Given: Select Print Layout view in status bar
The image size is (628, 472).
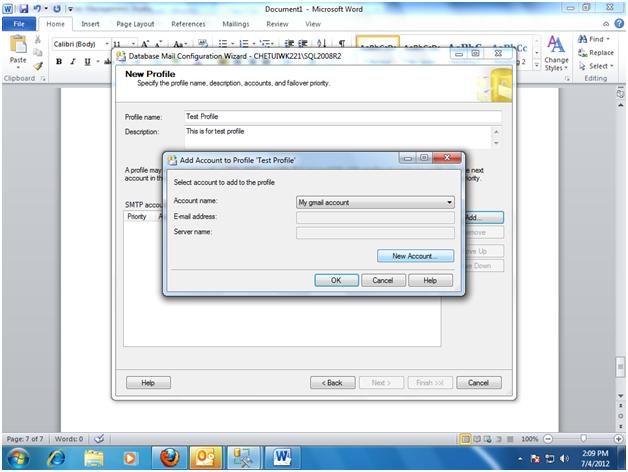Looking at the screenshot, I should coord(465,439).
